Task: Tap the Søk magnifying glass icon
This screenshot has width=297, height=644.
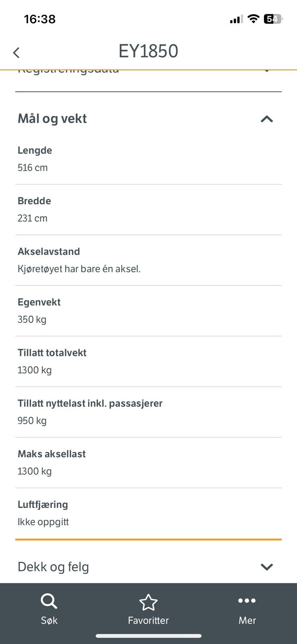Action: [x=49, y=602]
